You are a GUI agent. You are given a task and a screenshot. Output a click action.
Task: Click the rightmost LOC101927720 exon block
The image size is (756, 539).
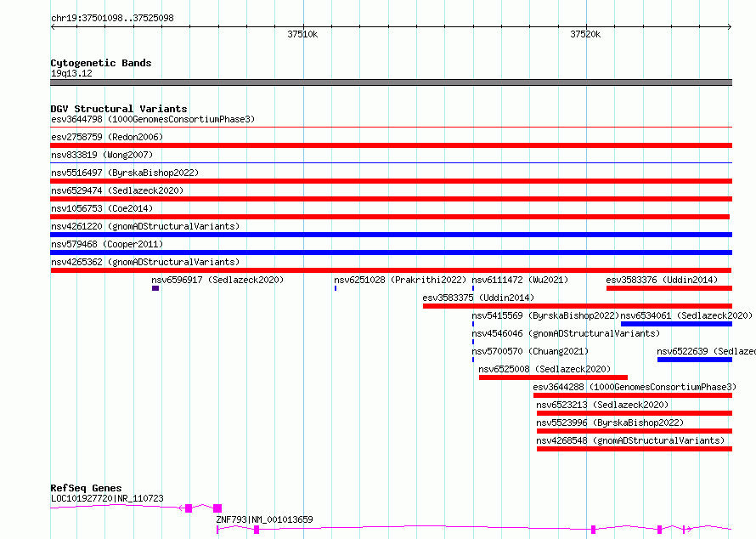217,508
